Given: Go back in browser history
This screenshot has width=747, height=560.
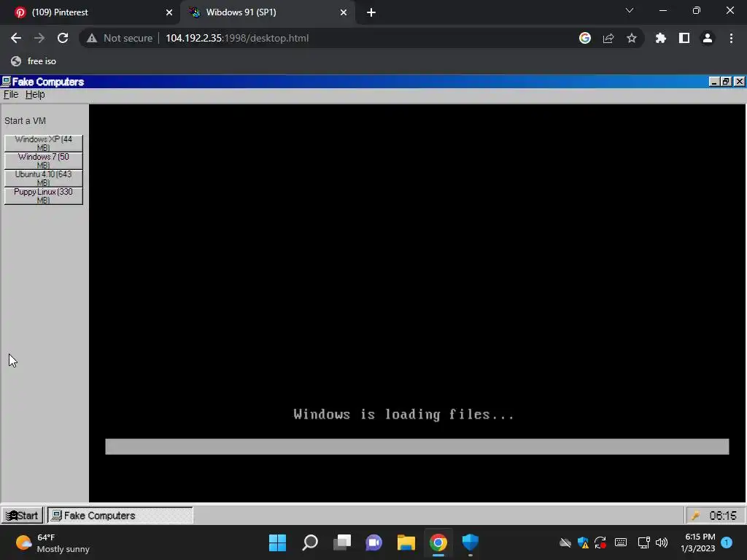Looking at the screenshot, I should (x=16, y=38).
